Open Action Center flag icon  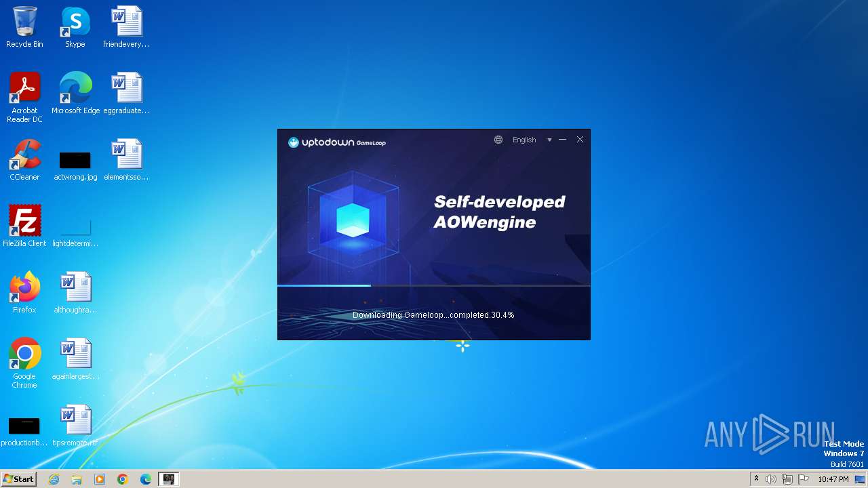point(804,479)
